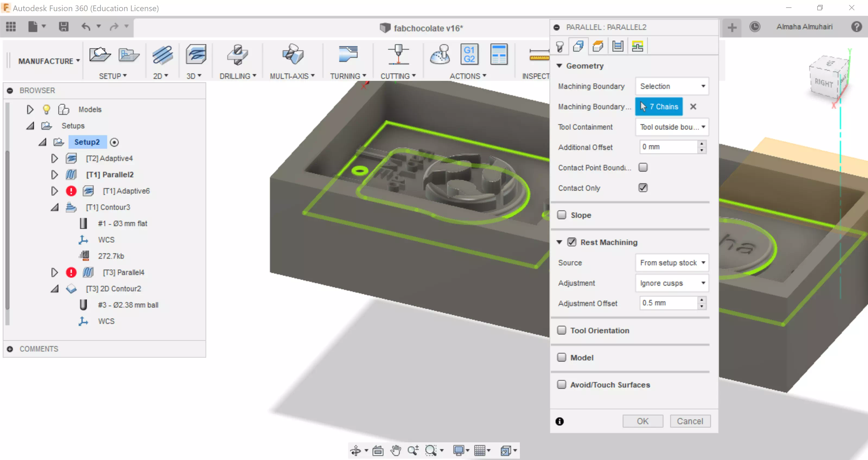Toggle the Models lightbulb visibility
868x460 pixels.
point(46,109)
